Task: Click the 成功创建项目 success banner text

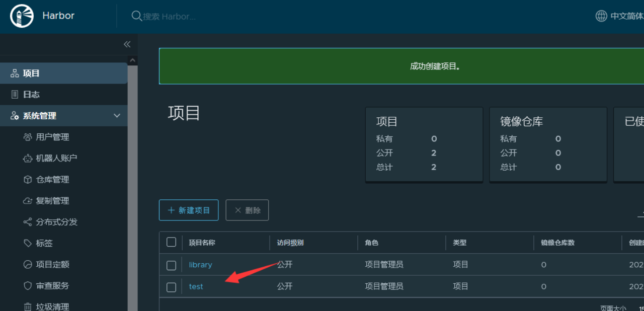Action: click(435, 66)
